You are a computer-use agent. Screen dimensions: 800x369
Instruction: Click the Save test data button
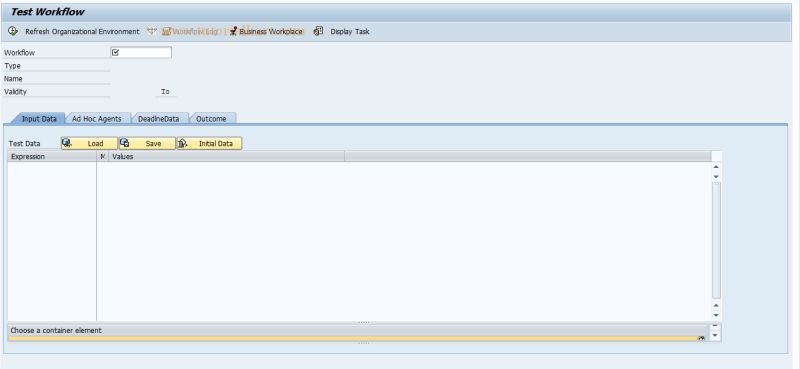147,143
